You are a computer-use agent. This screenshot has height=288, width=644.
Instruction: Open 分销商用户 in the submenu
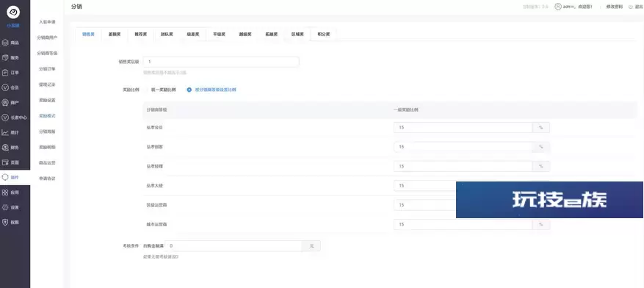point(47,37)
